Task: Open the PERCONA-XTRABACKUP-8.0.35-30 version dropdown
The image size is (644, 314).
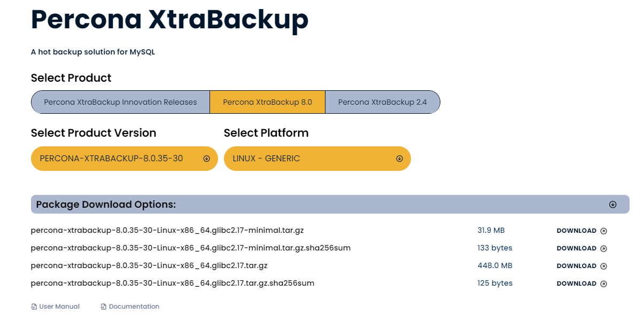Action: pyautogui.click(x=125, y=159)
